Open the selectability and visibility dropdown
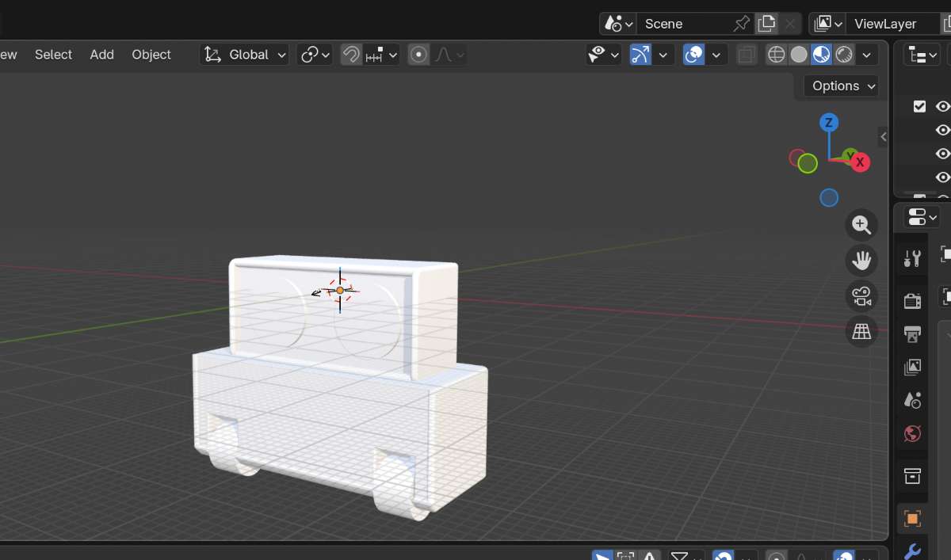The image size is (951, 560). pyautogui.click(x=603, y=55)
